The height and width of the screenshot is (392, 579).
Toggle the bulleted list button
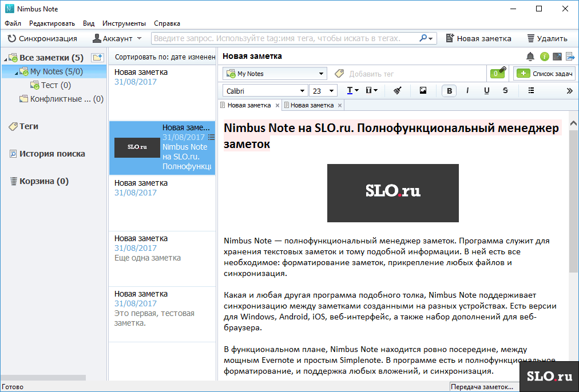click(x=531, y=90)
